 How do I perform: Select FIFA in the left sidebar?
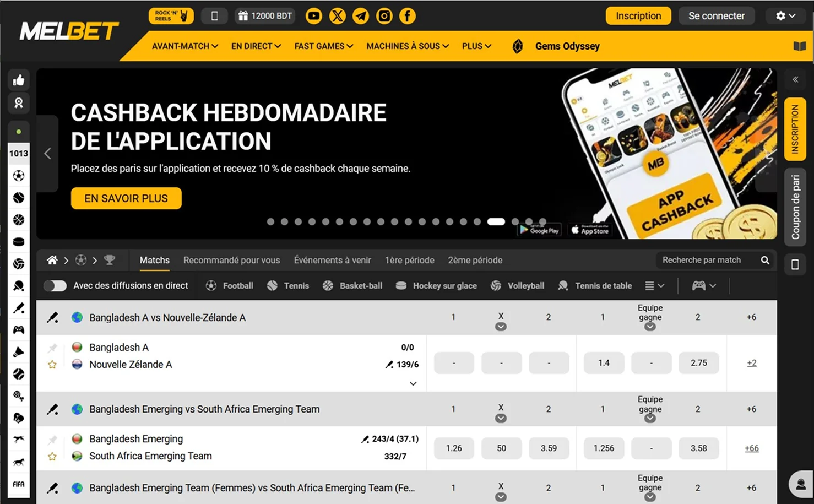coord(19,484)
